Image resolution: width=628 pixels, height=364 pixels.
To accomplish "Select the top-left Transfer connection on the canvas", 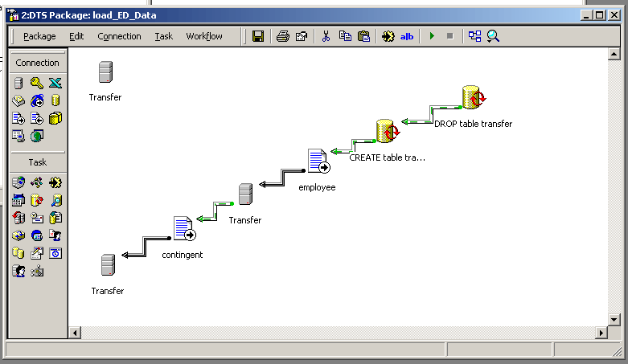I will click(105, 72).
